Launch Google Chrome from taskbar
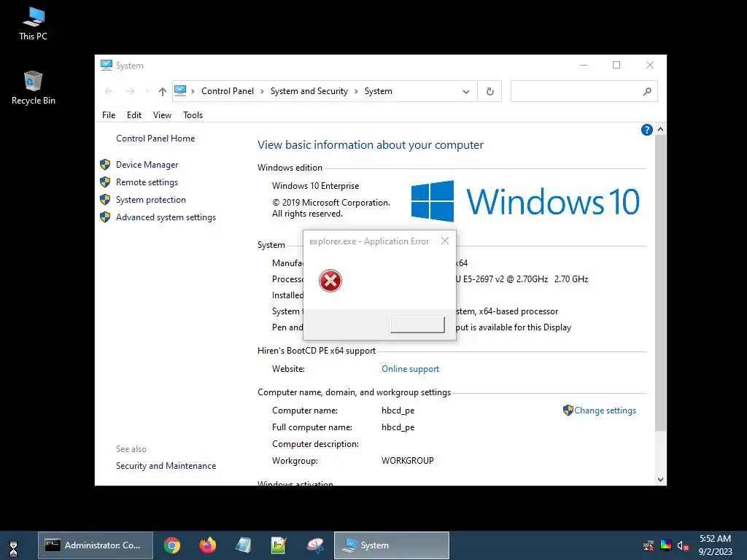The height and width of the screenshot is (560, 747). coord(172,545)
